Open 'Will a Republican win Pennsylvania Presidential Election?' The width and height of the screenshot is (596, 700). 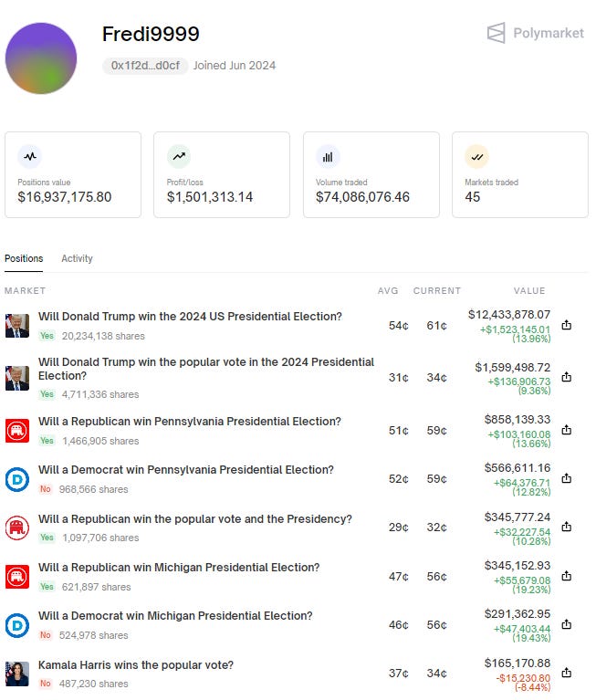click(189, 421)
